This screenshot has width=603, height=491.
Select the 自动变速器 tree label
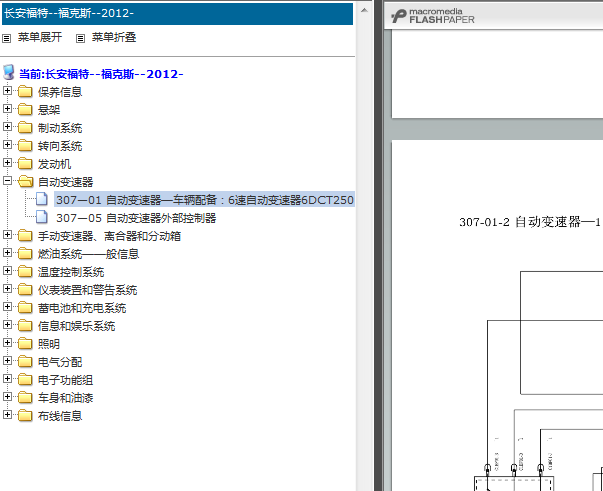coord(65,182)
